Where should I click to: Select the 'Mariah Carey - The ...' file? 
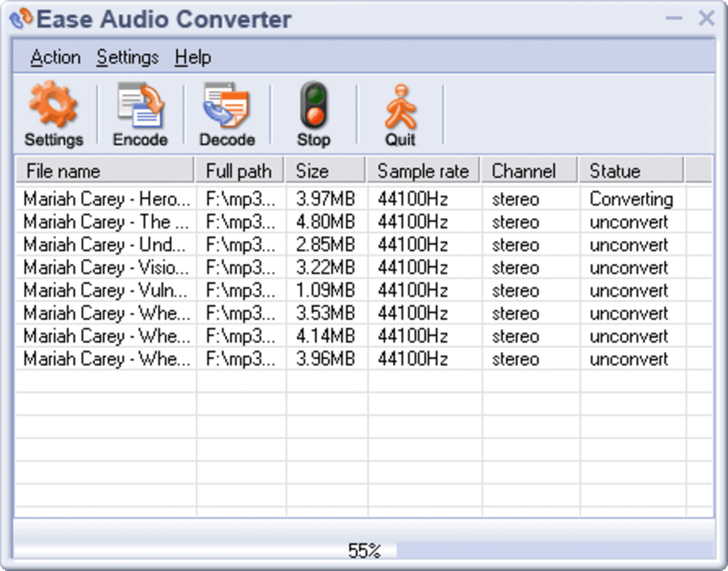[106, 222]
